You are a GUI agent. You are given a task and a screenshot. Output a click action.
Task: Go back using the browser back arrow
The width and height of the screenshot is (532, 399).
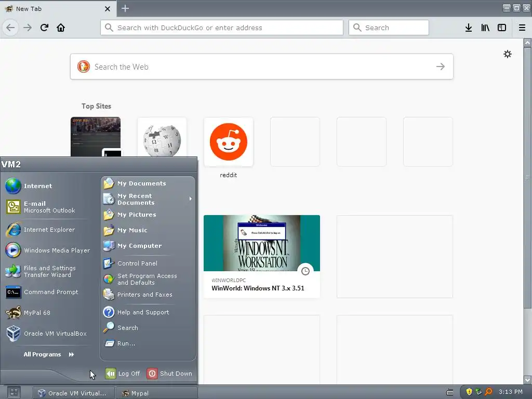[x=10, y=28]
